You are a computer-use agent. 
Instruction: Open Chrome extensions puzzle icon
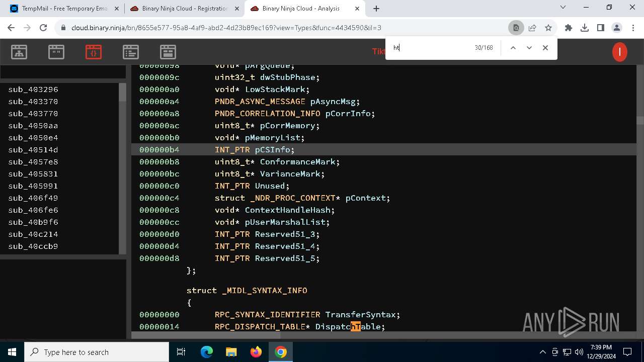[569, 28]
